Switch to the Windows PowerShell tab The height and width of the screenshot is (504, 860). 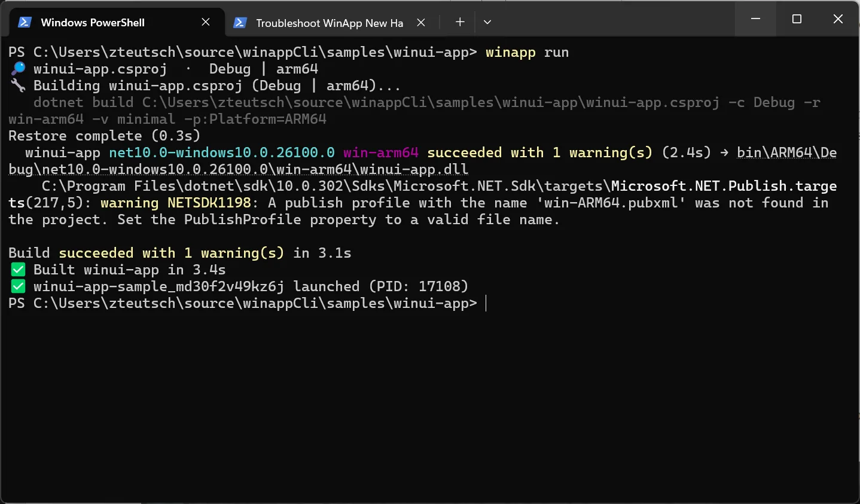coord(117,22)
